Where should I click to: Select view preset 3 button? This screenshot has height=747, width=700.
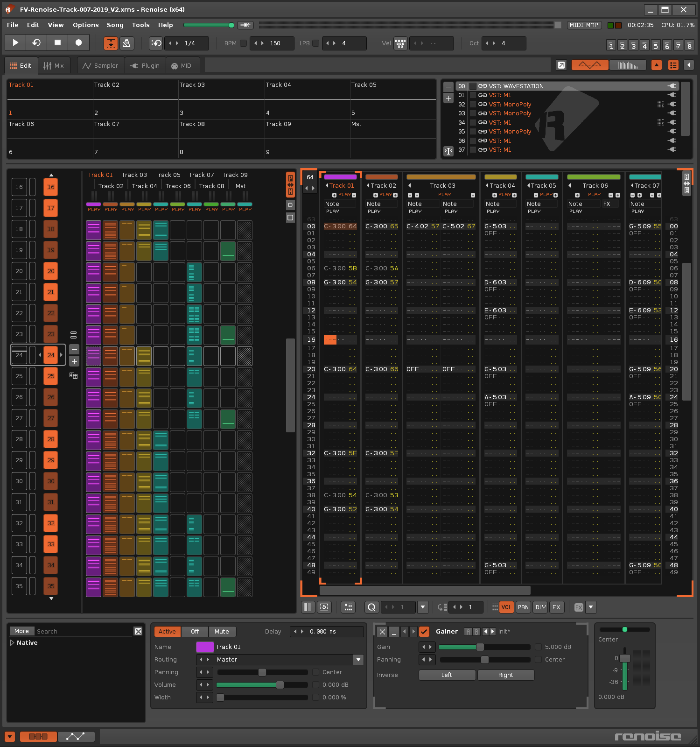633,45
